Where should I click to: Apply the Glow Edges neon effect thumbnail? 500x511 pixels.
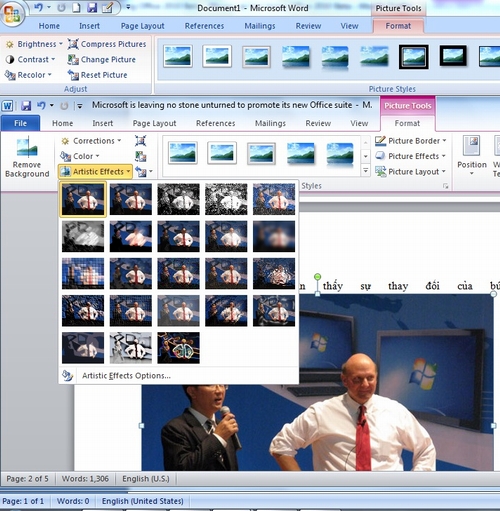(178, 348)
